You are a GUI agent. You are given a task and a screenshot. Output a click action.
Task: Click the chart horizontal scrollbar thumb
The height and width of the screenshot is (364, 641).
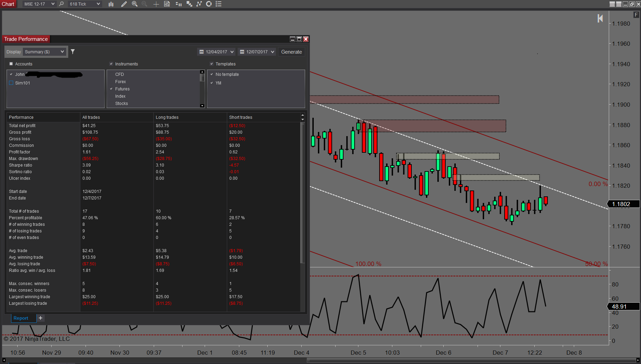(x=472, y=360)
